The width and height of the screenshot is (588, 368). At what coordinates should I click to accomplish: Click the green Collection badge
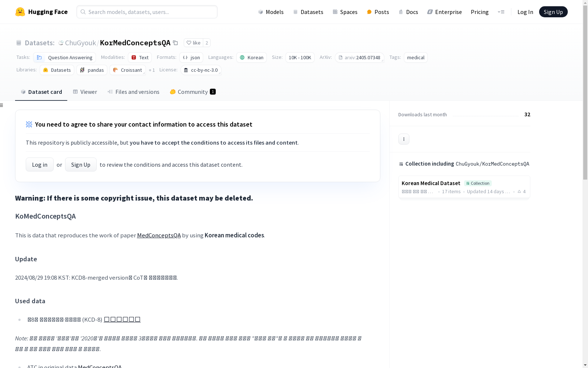click(x=478, y=183)
